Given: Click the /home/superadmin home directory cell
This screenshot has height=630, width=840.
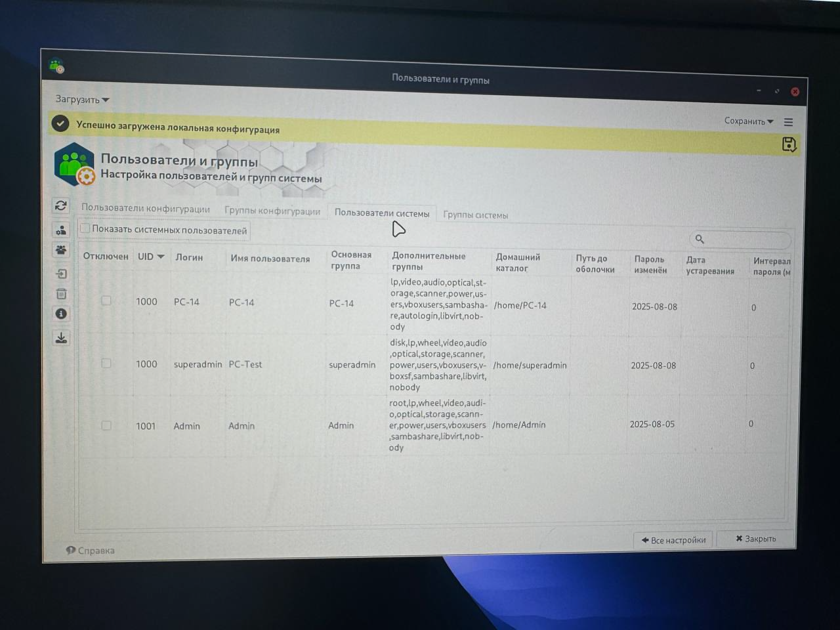Looking at the screenshot, I should pos(530,366).
